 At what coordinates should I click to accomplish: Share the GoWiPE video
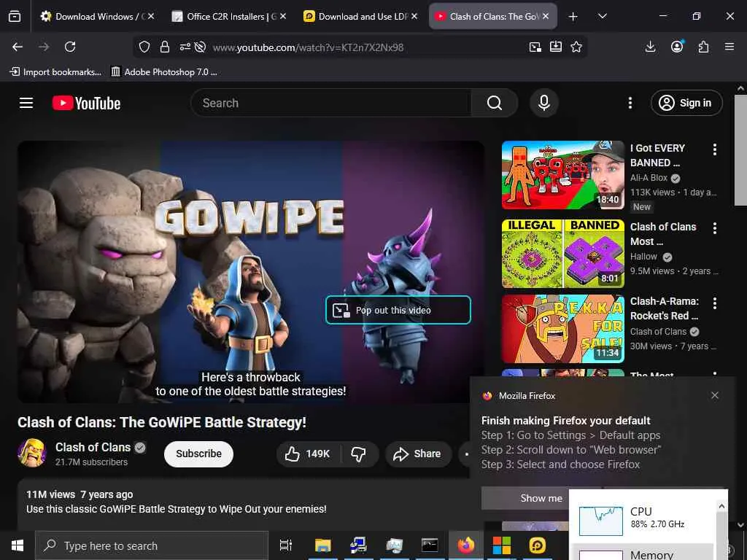(417, 454)
